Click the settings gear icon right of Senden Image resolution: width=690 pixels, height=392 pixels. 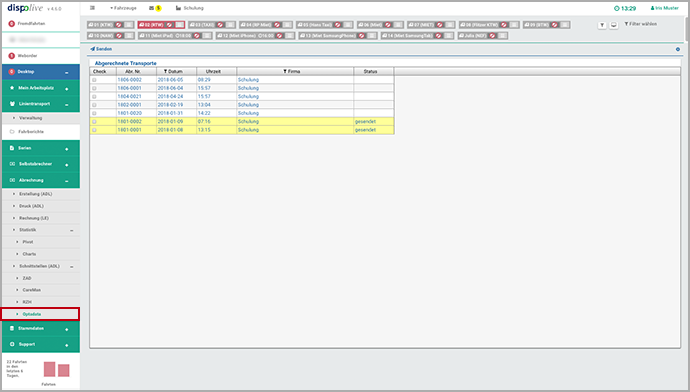(x=678, y=49)
